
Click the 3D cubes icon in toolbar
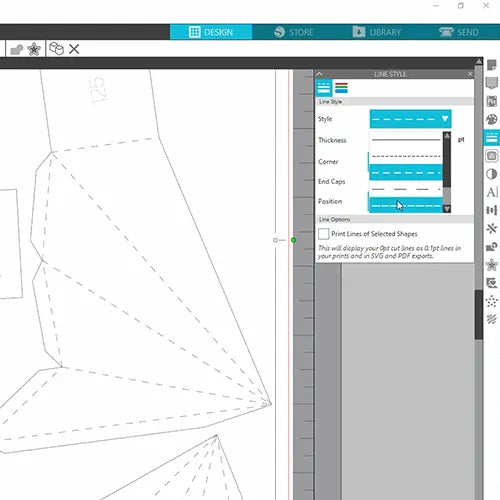tap(56, 49)
